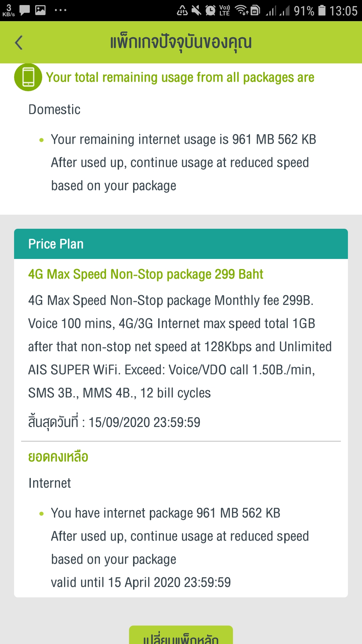
Task: Tap the Wi-Fi status icon
Action: tap(241, 10)
